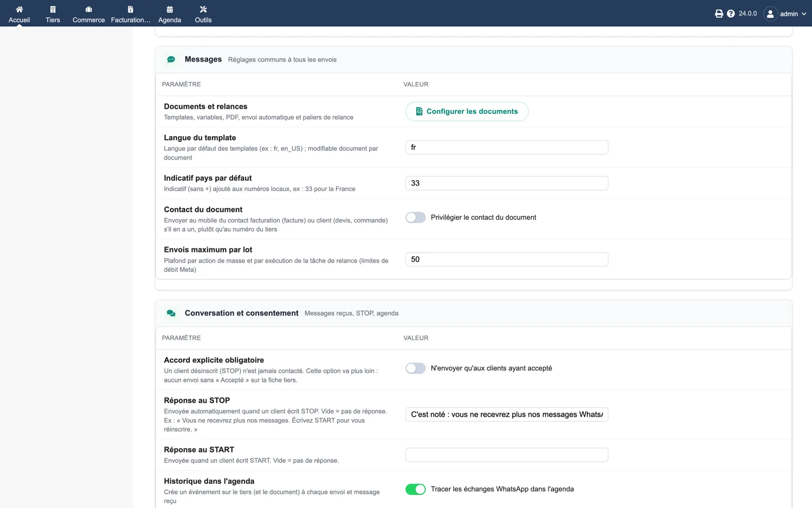Enable Privilégier le contact du document toggle

point(416,217)
